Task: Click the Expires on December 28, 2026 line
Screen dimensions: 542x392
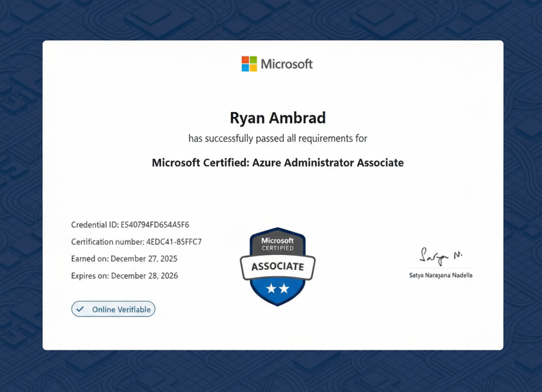Action: 125,275
